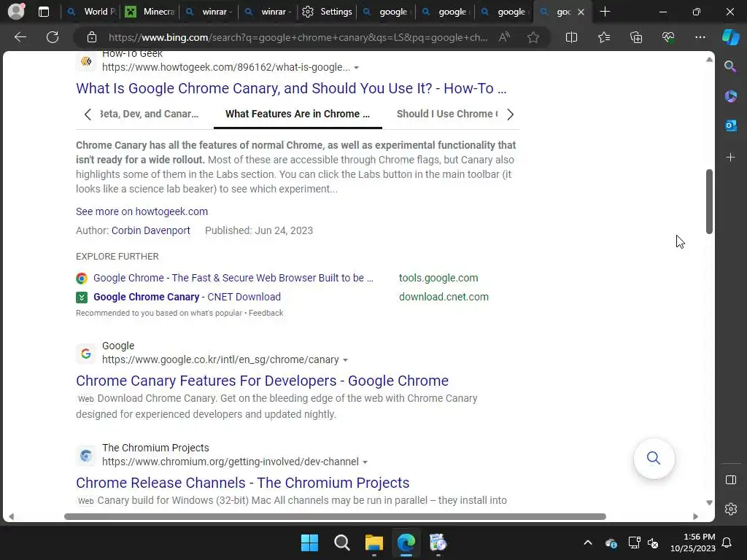Click Feedback link under recommendations
Viewport: 747px width, 560px height.
point(266,313)
